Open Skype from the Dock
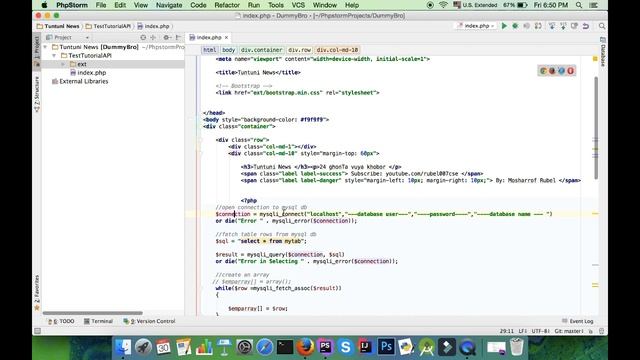This screenshot has width=640, height=360. pyautogui.click(x=345, y=347)
